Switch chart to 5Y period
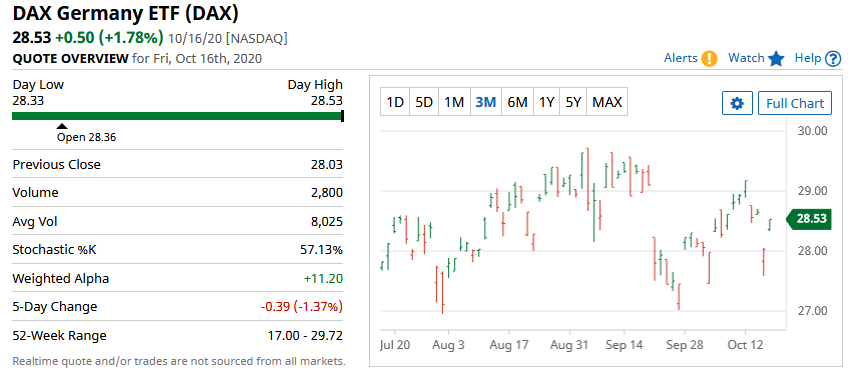Viewport: 856px width, 374px height. pos(573,102)
